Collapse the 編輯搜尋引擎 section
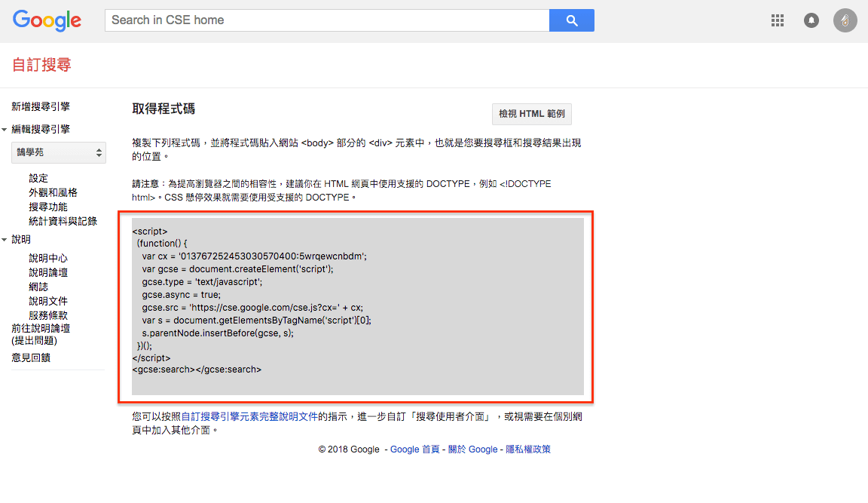 pos(5,130)
